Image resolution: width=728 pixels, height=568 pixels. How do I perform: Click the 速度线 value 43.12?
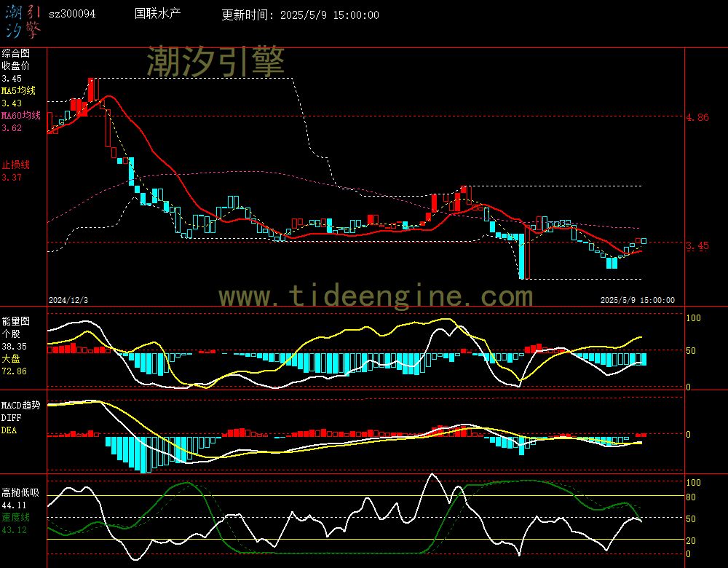tap(14, 530)
